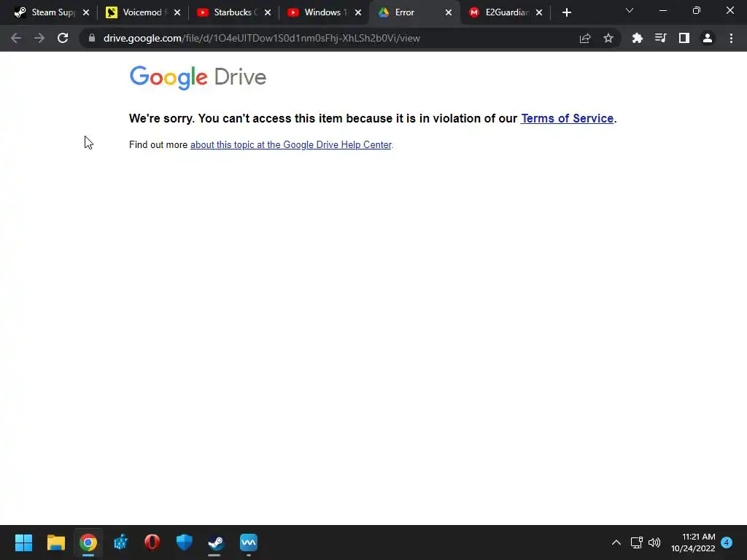Close the Error tab
This screenshot has width=747, height=560.
pos(449,12)
